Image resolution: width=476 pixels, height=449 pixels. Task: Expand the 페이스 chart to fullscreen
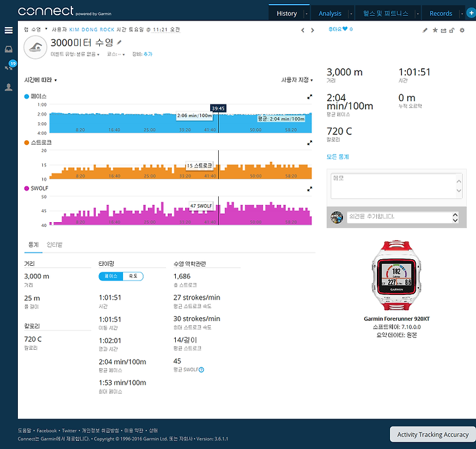[309, 97]
